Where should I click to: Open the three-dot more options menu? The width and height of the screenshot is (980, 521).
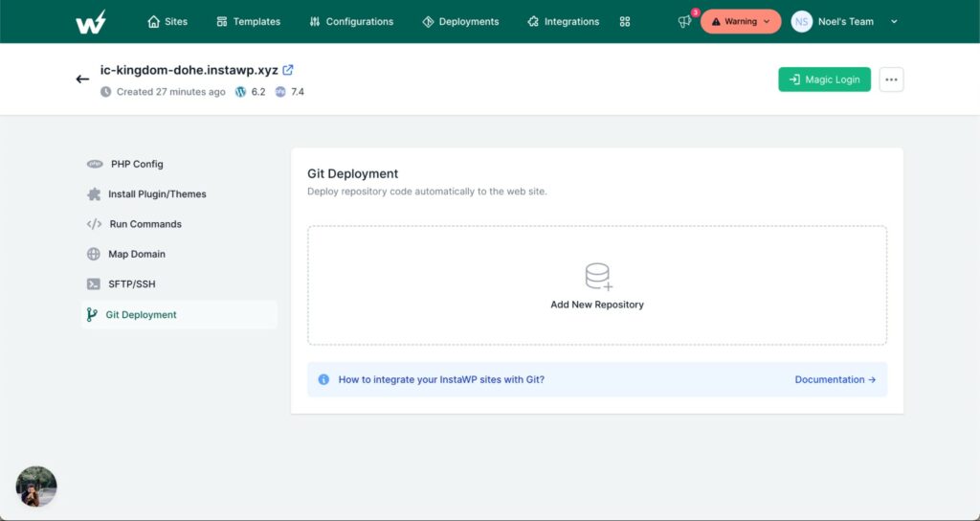(891, 79)
